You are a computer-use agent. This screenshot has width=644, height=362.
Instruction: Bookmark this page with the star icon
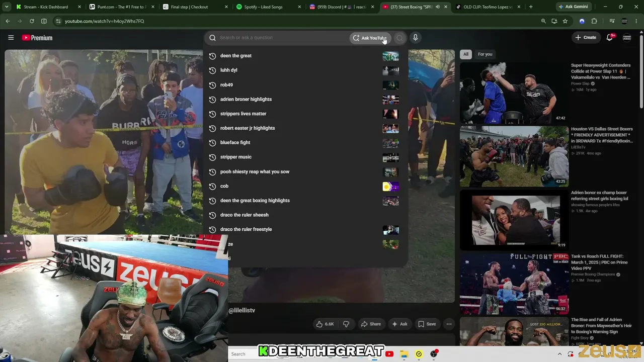tap(565, 21)
